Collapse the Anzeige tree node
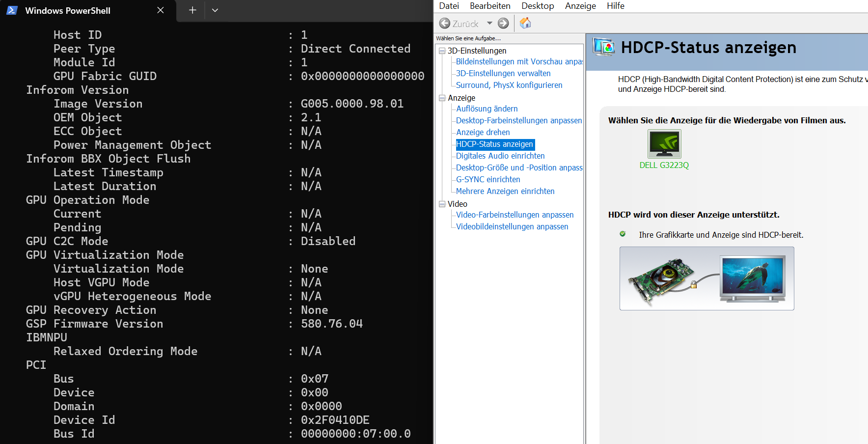Screen dimensions: 868x444 tap(442, 98)
